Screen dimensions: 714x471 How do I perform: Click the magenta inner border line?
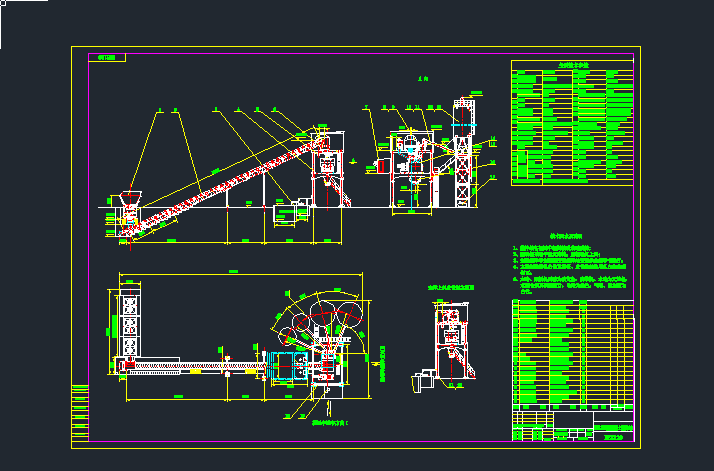pos(89,250)
